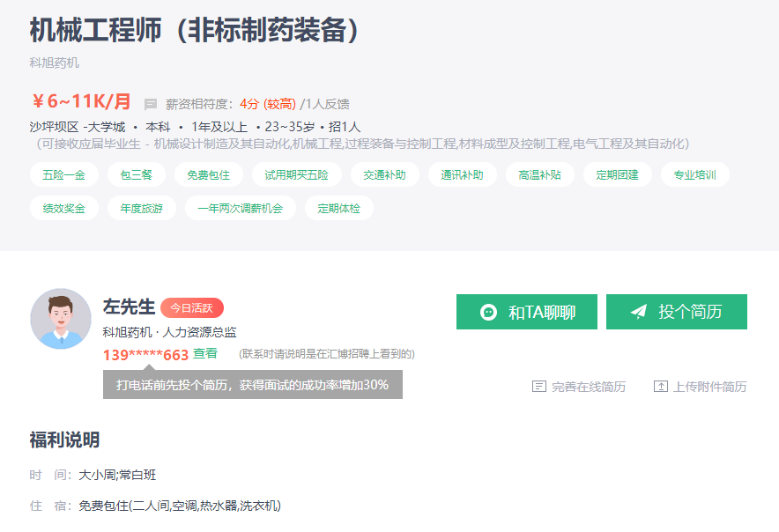Click the chat bubble icon on 和TA聊聊
The height and width of the screenshot is (532, 779).
[488, 312]
